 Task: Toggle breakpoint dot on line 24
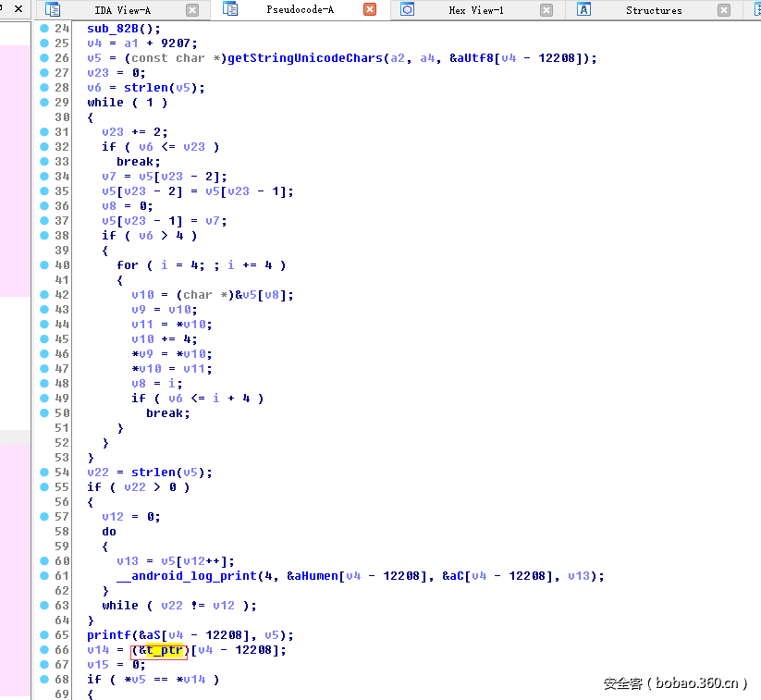click(44, 28)
